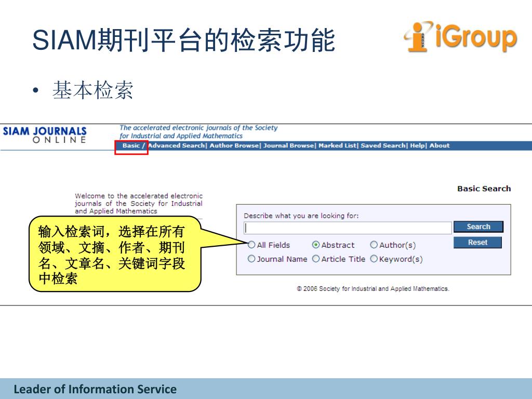532x399 pixels.
Task: Choose the Journal Name radio button
Action: point(251,259)
